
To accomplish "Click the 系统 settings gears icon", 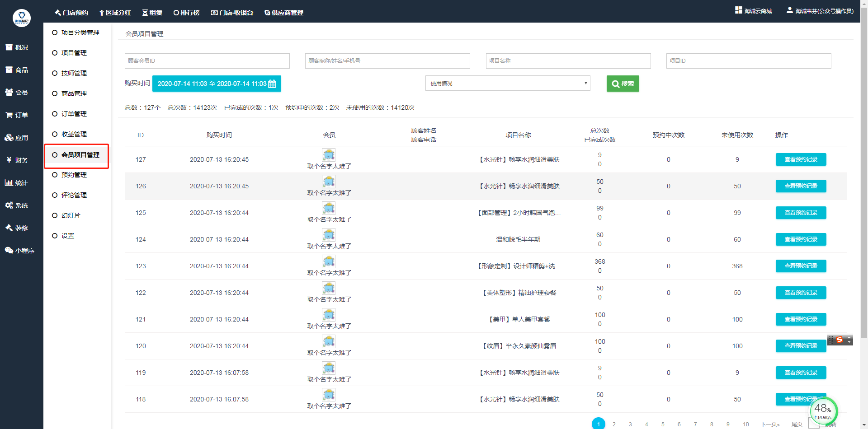I will click(x=9, y=205).
